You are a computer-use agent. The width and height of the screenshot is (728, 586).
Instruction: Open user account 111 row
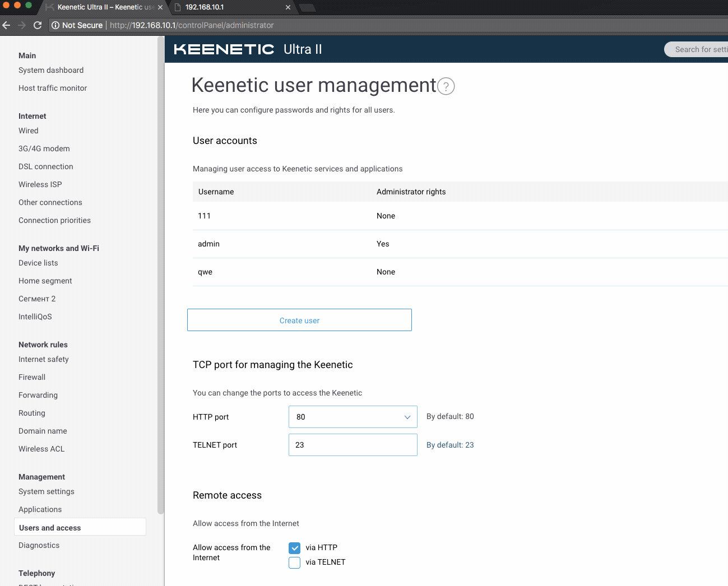point(460,216)
